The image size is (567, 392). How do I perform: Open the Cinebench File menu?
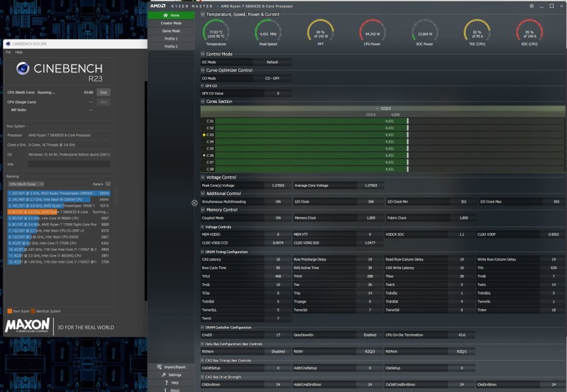[8, 52]
